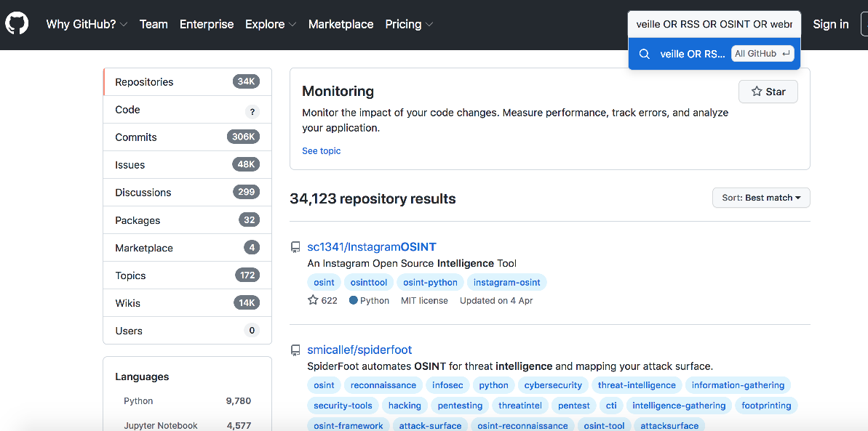Open Marketplace in the top navigation

341,24
